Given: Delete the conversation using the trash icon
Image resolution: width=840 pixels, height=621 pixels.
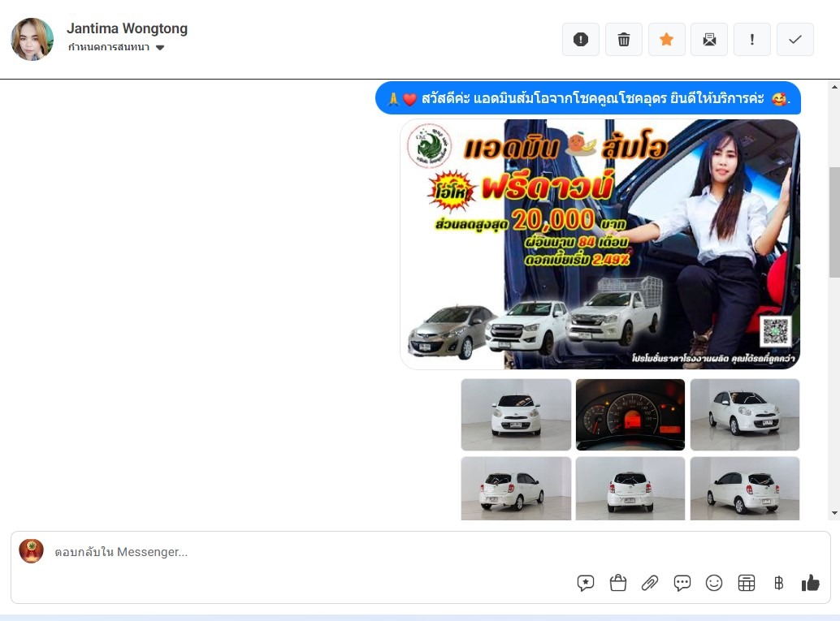Looking at the screenshot, I should coord(623,40).
